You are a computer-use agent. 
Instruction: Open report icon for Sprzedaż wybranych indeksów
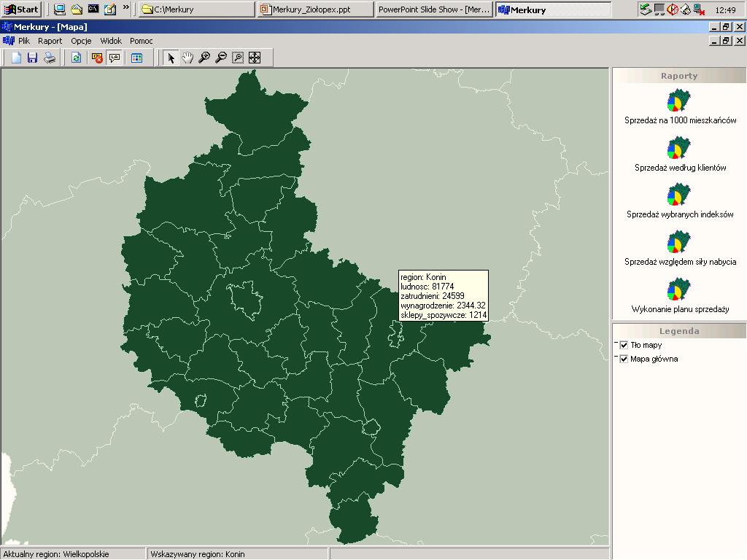click(x=679, y=195)
